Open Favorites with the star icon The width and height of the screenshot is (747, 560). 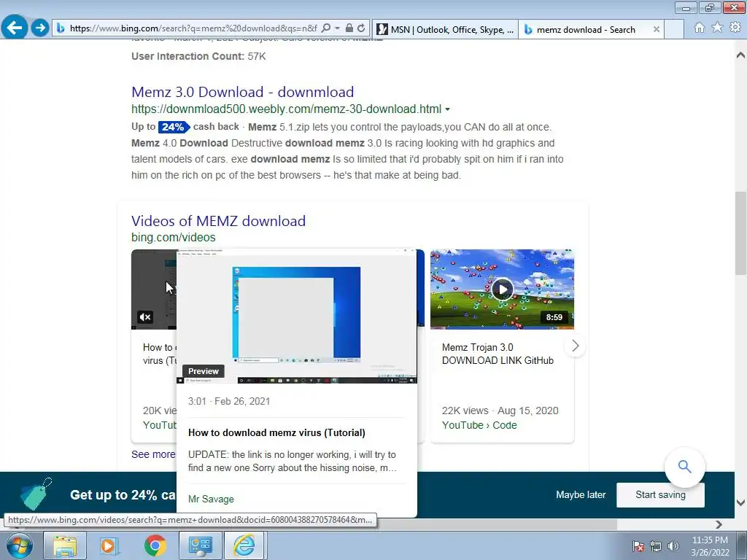click(717, 28)
